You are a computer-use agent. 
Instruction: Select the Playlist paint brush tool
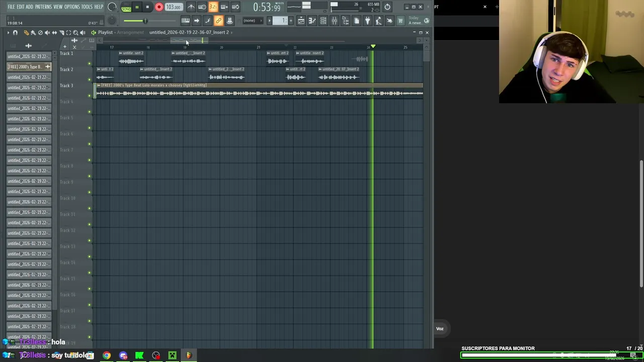tap(33, 32)
